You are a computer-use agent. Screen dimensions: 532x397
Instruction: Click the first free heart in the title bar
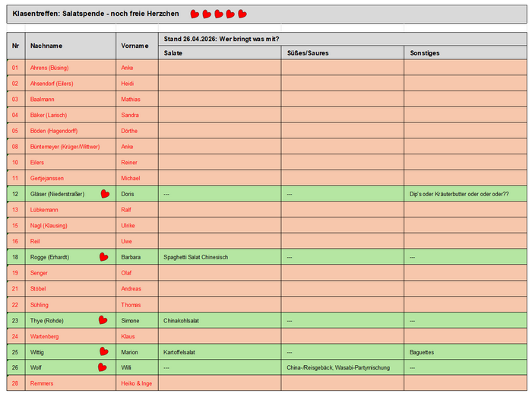point(195,14)
